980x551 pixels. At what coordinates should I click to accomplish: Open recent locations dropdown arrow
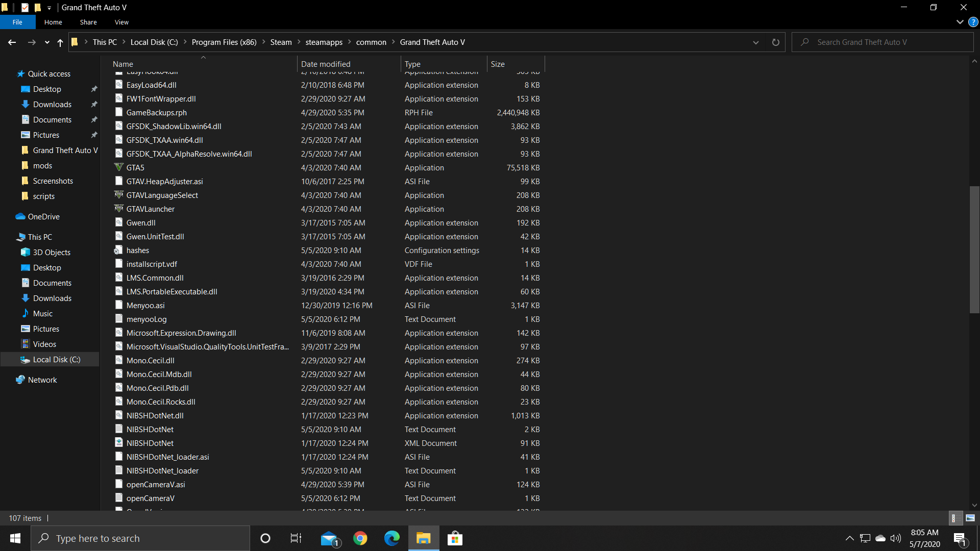tap(47, 42)
